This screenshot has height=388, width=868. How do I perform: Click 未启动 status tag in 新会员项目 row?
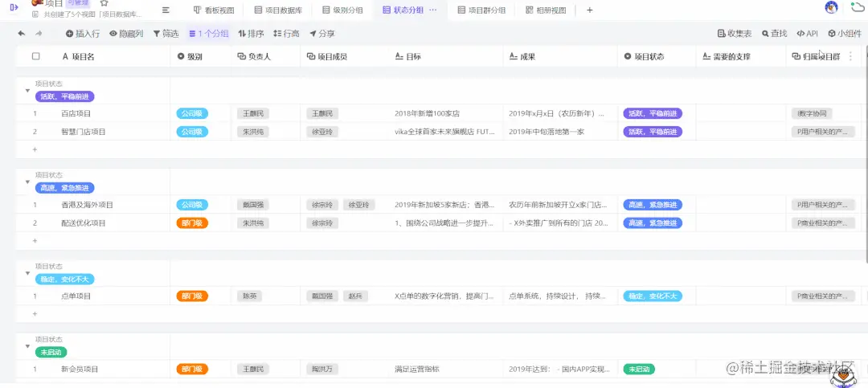tap(639, 370)
